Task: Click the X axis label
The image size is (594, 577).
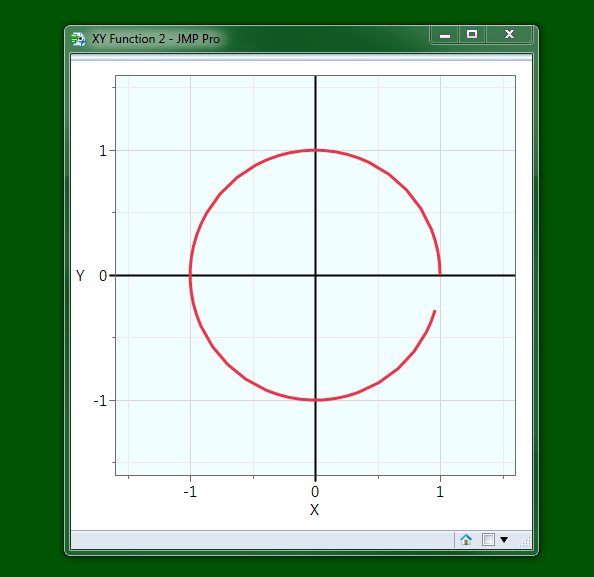Action: coord(314,510)
